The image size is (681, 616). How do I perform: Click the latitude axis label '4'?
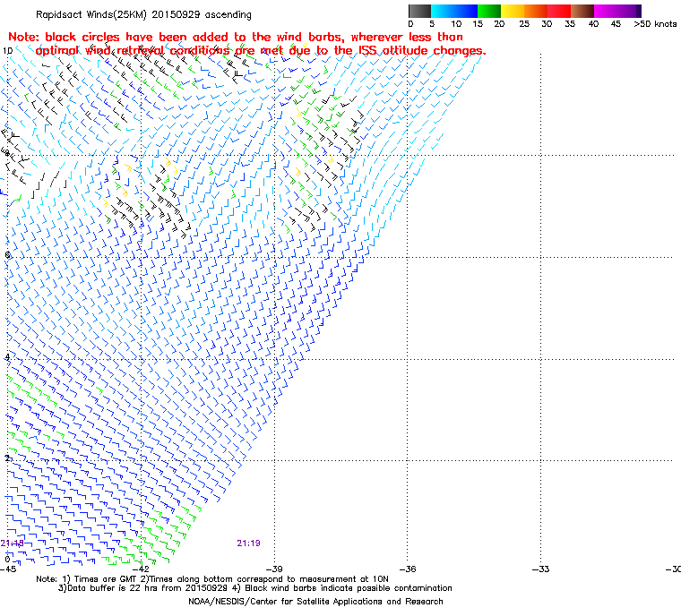(7, 357)
